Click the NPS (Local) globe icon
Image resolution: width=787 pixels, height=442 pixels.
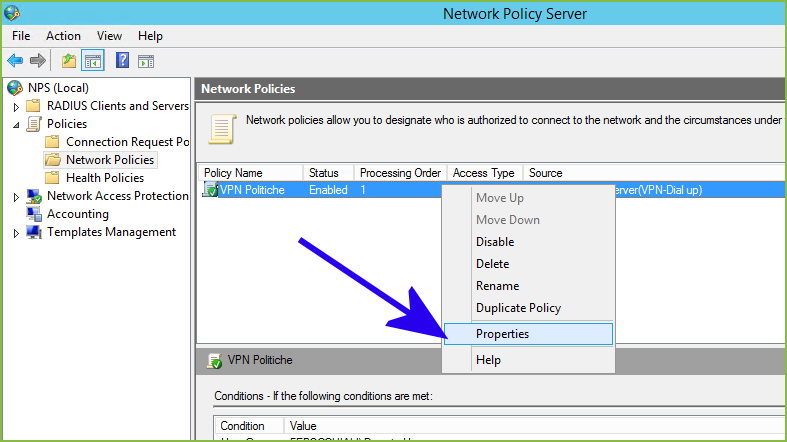coord(15,88)
